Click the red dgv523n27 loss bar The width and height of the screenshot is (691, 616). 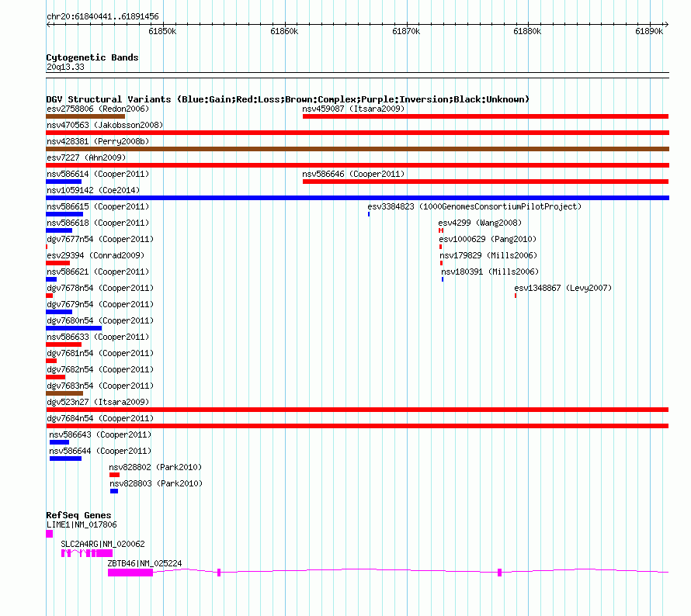tap(357, 410)
